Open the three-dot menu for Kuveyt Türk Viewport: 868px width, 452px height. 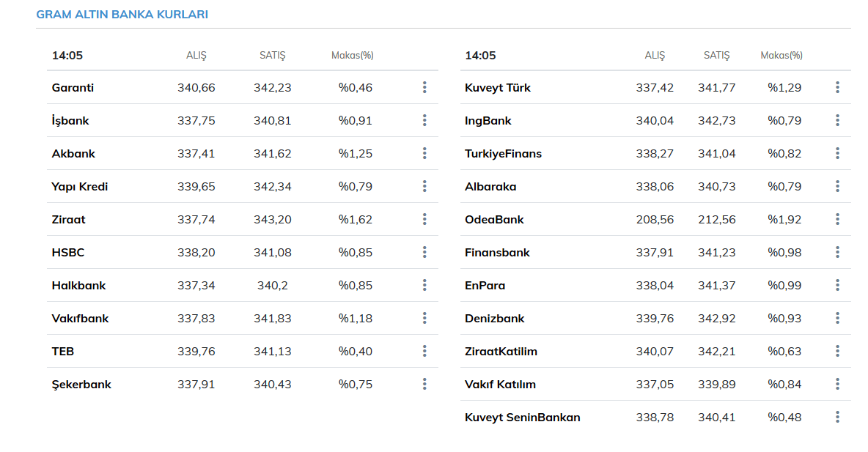837,88
